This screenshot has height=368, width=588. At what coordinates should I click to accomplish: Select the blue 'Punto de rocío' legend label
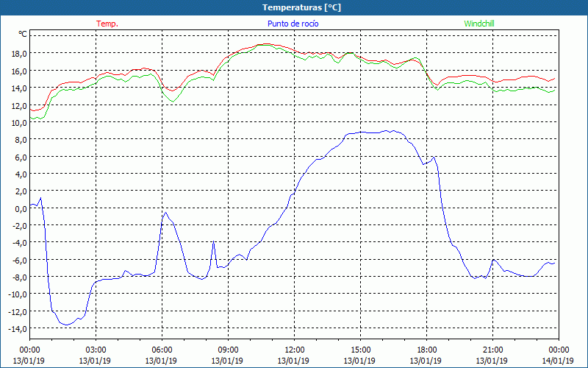293,24
